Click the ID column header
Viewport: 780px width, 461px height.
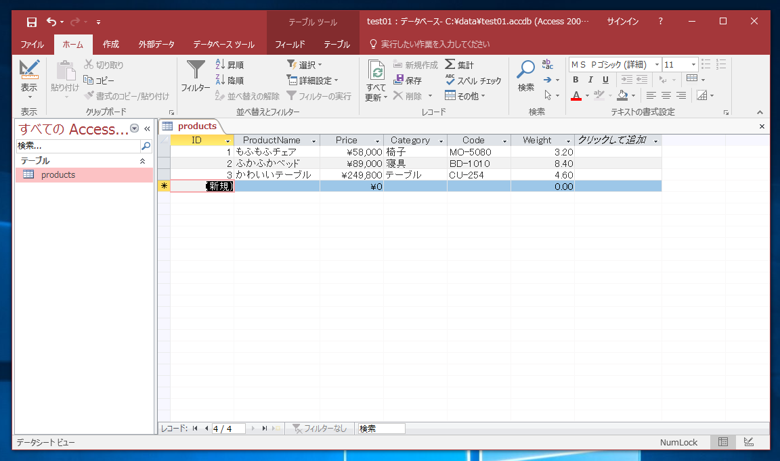coord(202,141)
